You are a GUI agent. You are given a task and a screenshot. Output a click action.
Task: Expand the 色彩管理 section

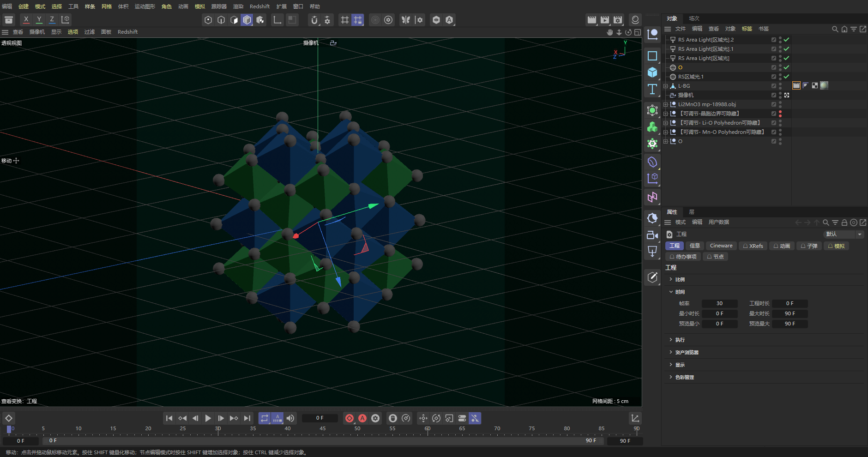[671, 377]
